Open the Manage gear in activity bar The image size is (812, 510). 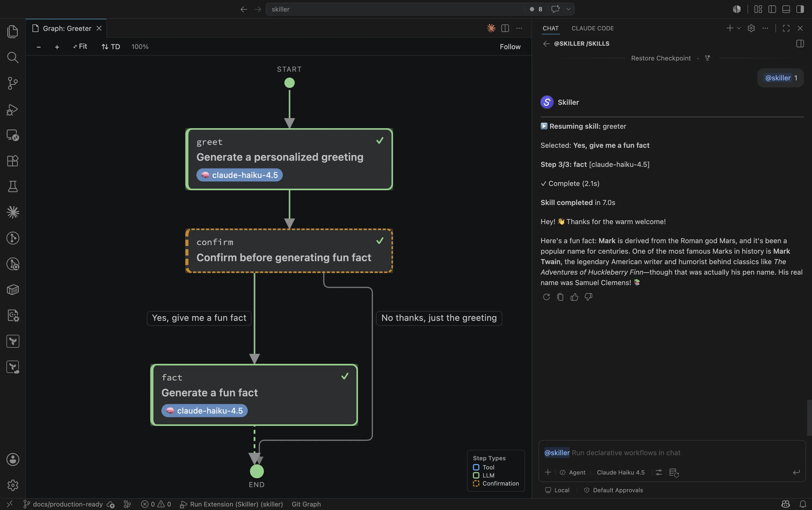tap(13, 485)
